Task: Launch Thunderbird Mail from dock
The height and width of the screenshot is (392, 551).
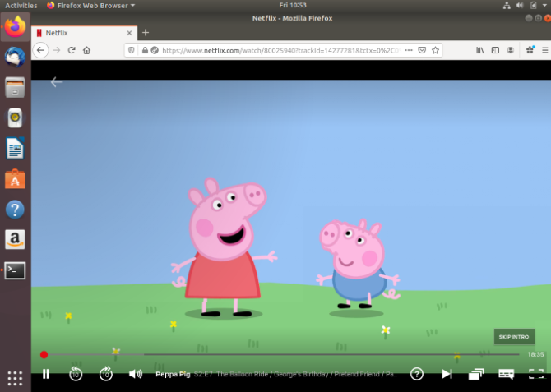Action: click(x=15, y=57)
